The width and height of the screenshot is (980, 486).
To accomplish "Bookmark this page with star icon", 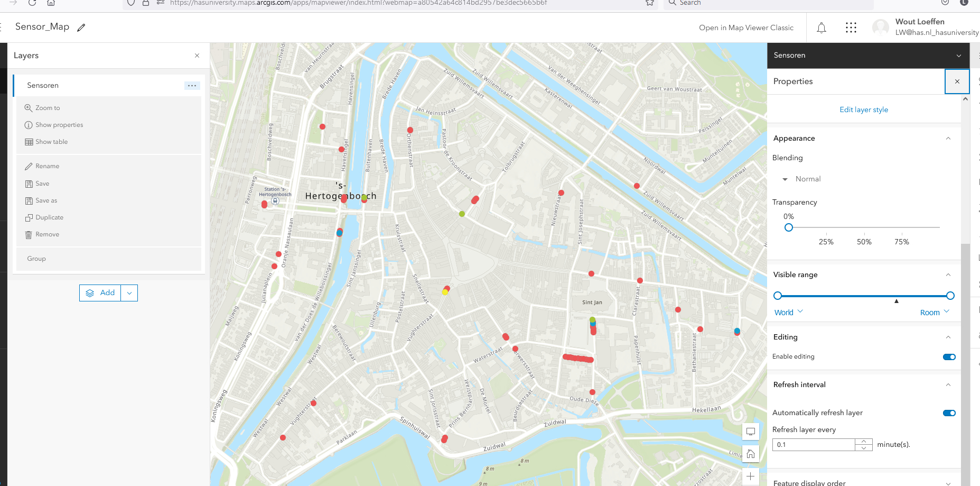I will coord(650,3).
